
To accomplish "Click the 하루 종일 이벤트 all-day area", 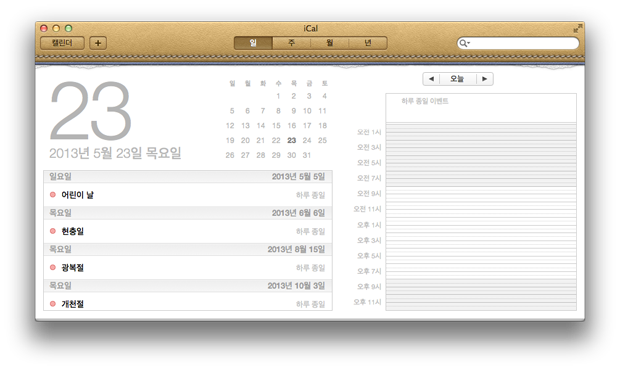I will pyautogui.click(x=481, y=108).
